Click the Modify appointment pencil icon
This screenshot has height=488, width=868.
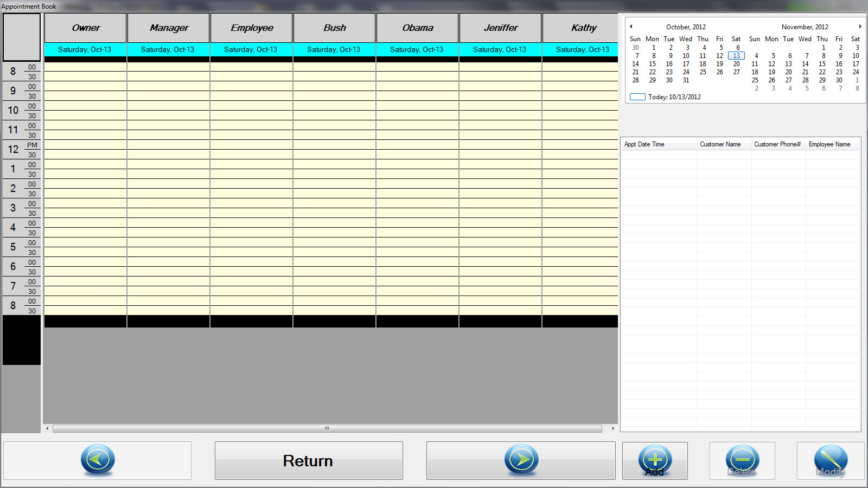830,460
